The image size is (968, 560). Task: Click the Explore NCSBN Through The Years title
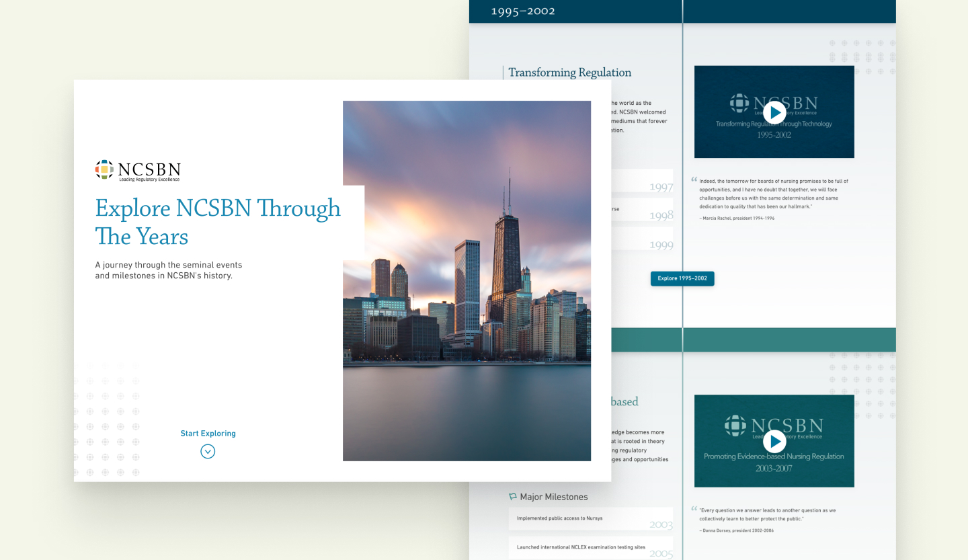click(218, 222)
